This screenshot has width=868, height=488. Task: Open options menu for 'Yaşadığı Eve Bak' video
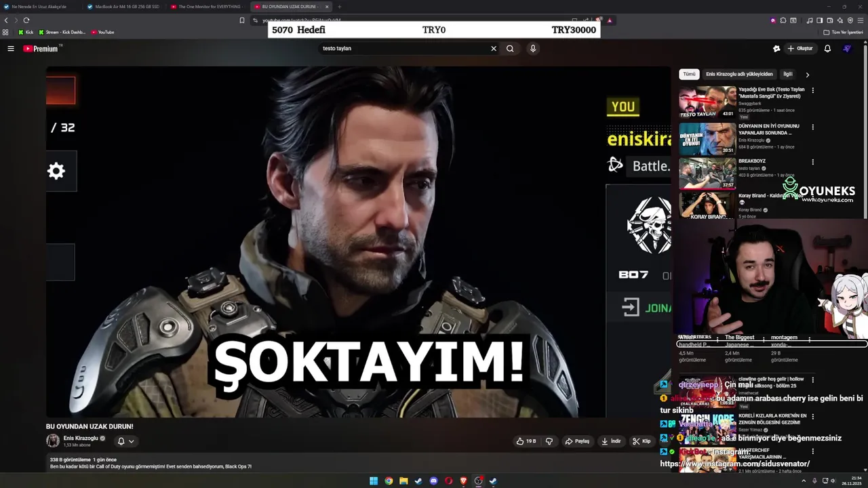pyautogui.click(x=812, y=90)
